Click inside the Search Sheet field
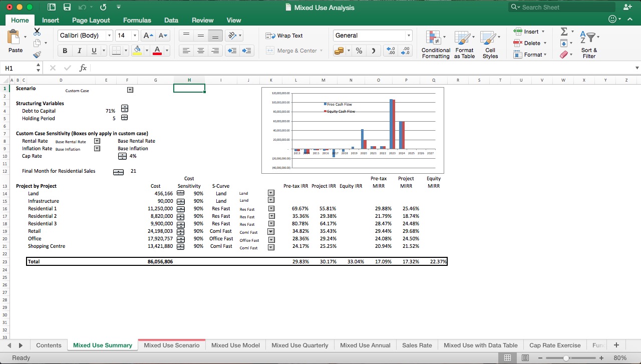 pos(561,7)
